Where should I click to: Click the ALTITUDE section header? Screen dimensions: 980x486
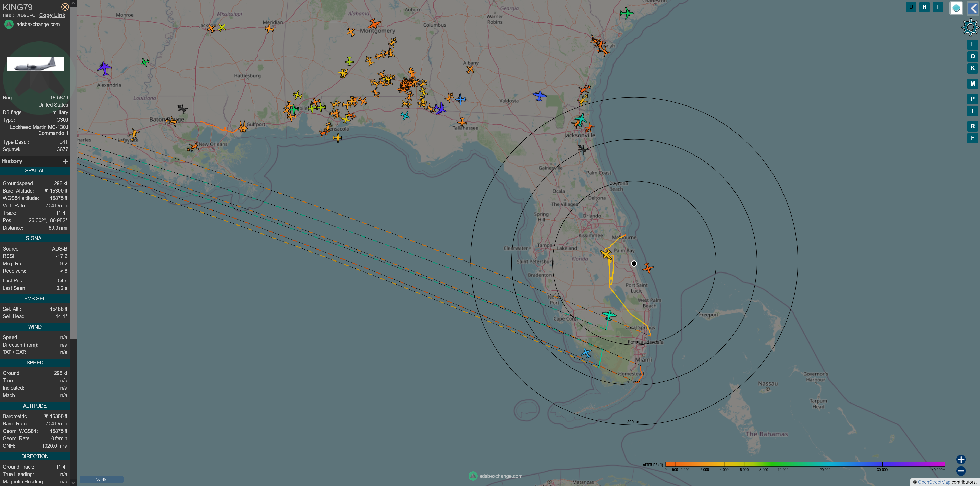35,406
